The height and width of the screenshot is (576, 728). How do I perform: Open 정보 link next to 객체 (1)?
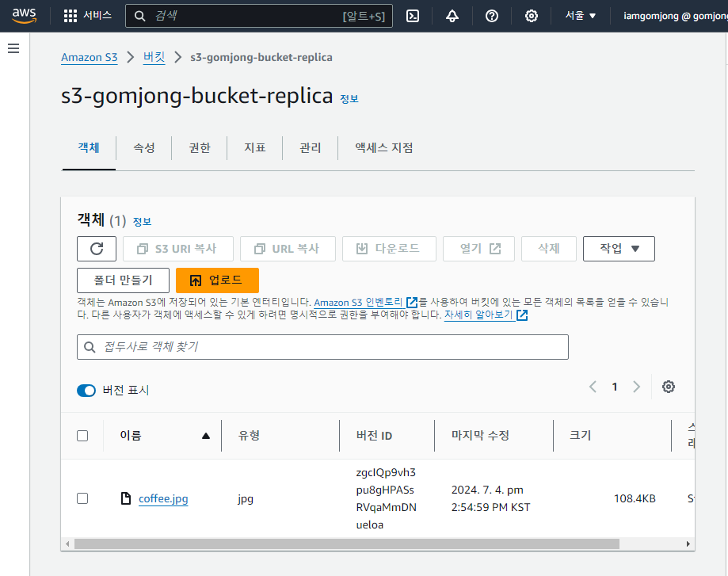pyautogui.click(x=142, y=222)
